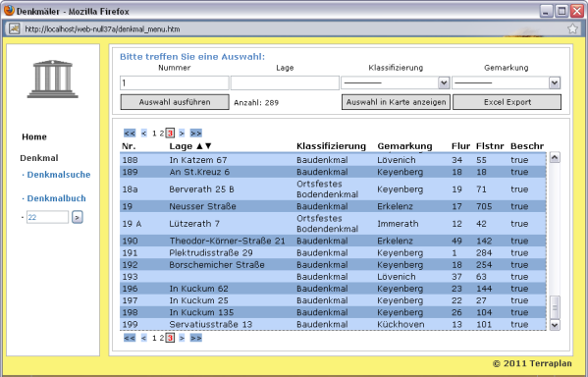The height and width of the screenshot is (377, 588).
Task: Go to previous page with top < icon
Action: pyautogui.click(x=144, y=134)
